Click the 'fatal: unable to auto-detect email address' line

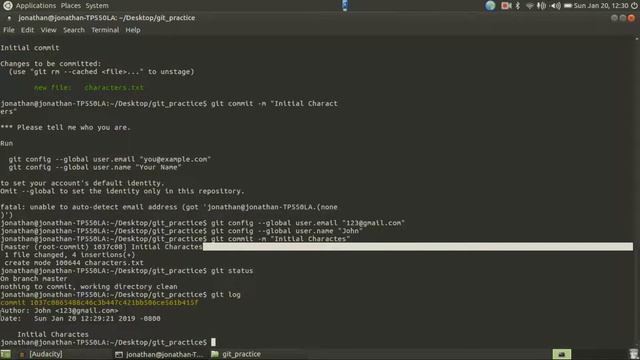click(169, 207)
